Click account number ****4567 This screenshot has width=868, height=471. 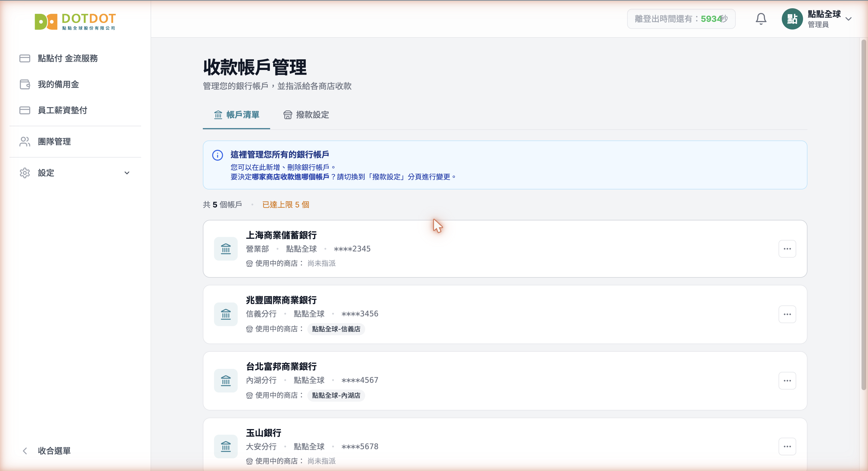pyautogui.click(x=360, y=380)
